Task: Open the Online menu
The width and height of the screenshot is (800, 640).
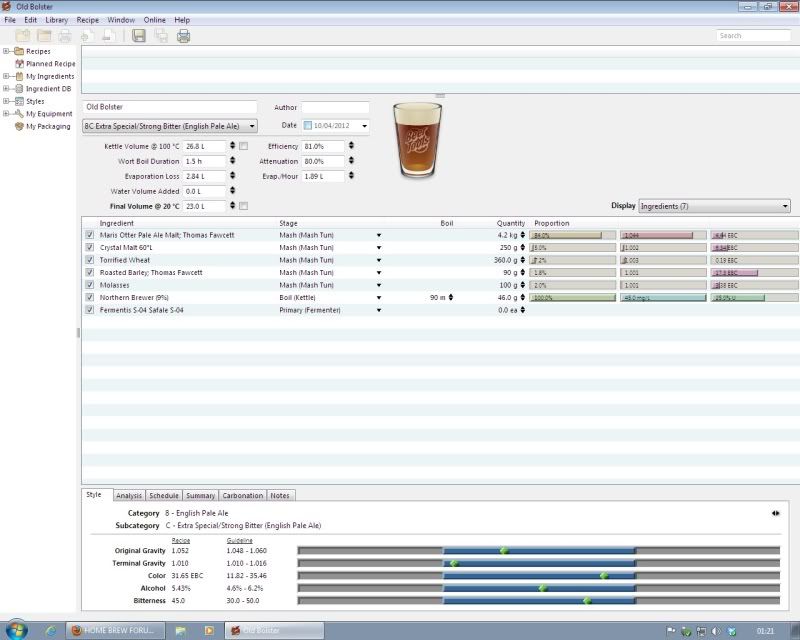Action: [x=155, y=20]
